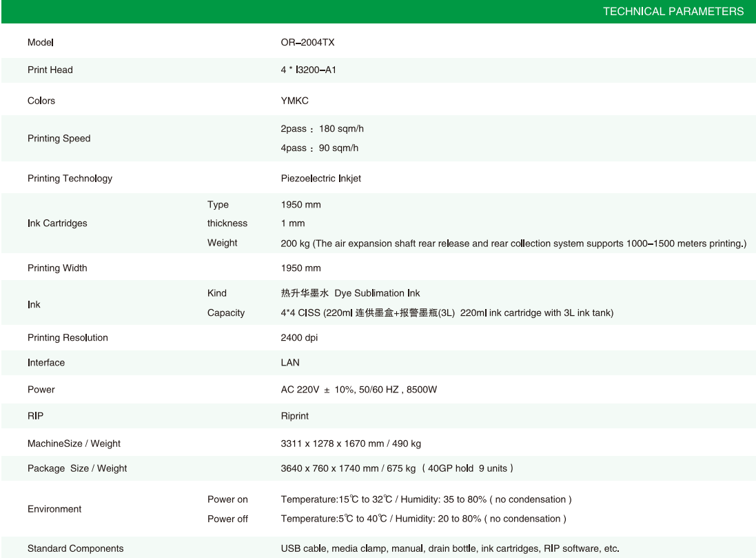Screen dimensions: 756x558
Task: Select the AC 220V power specification
Action: (x=358, y=390)
